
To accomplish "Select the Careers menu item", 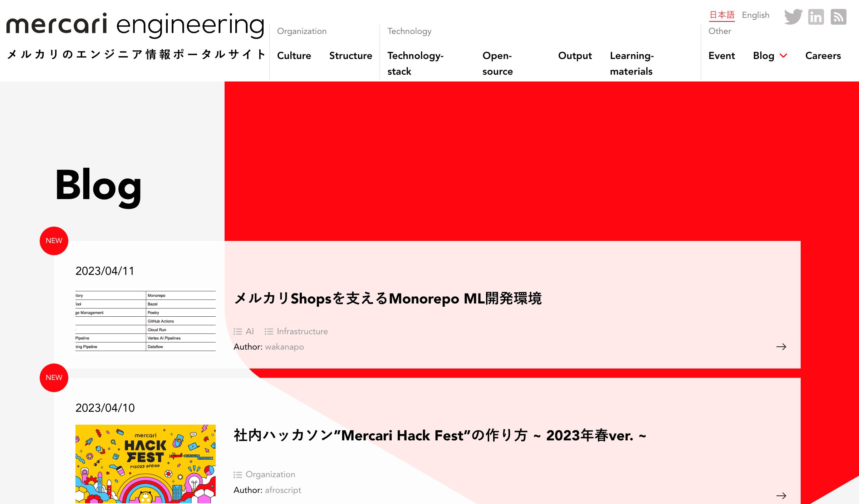I will (823, 56).
